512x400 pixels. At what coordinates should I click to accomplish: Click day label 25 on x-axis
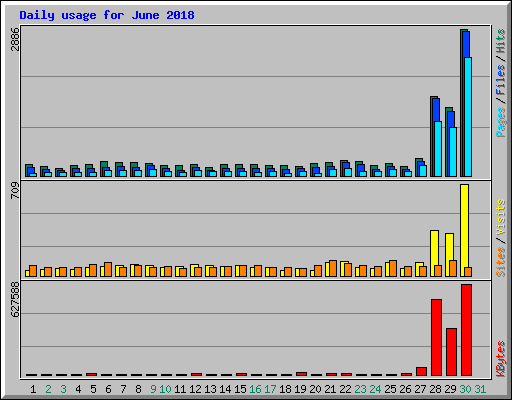click(x=390, y=389)
